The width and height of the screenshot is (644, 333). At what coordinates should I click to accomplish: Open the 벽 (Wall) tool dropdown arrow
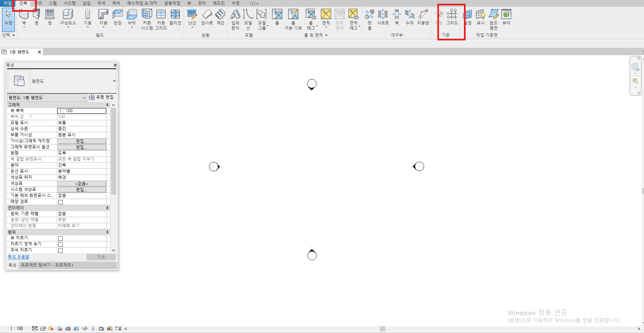(24, 27)
